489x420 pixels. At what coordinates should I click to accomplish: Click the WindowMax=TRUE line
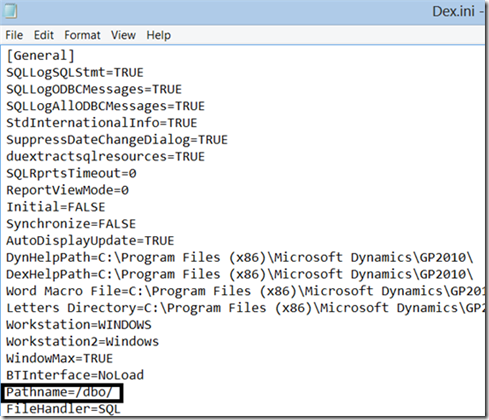point(60,358)
